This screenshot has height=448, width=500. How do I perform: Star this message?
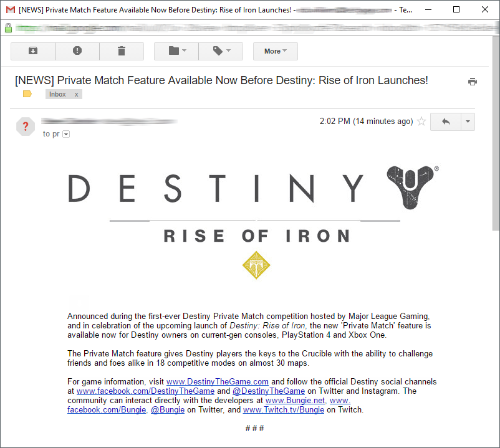tap(421, 122)
